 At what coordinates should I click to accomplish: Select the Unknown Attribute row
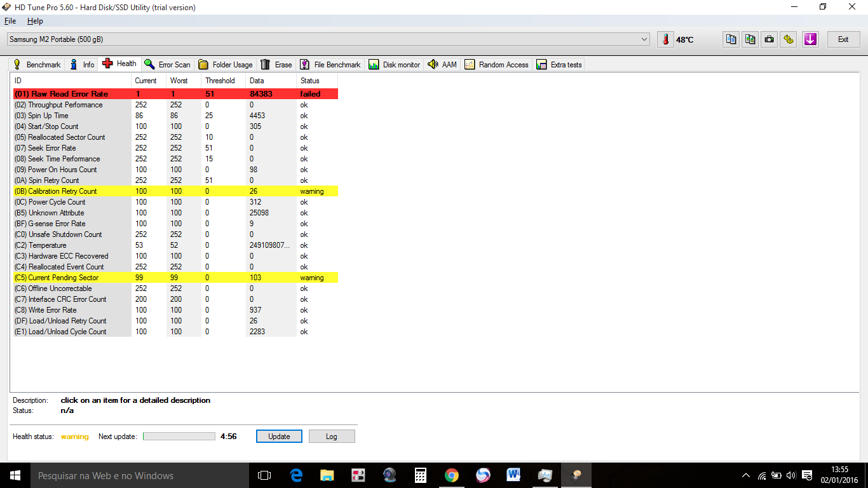[x=175, y=213]
